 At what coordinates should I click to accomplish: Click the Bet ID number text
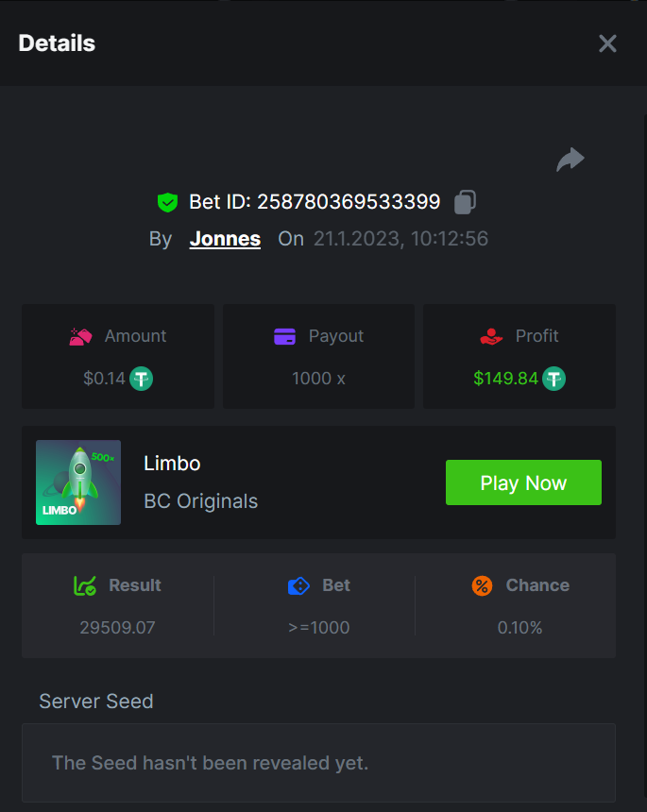(349, 201)
